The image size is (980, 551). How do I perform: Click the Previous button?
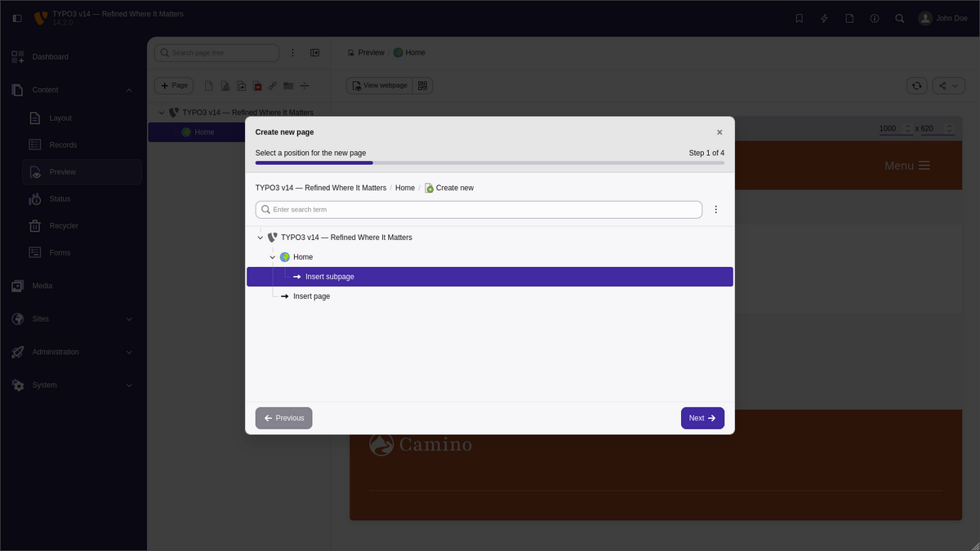click(283, 418)
